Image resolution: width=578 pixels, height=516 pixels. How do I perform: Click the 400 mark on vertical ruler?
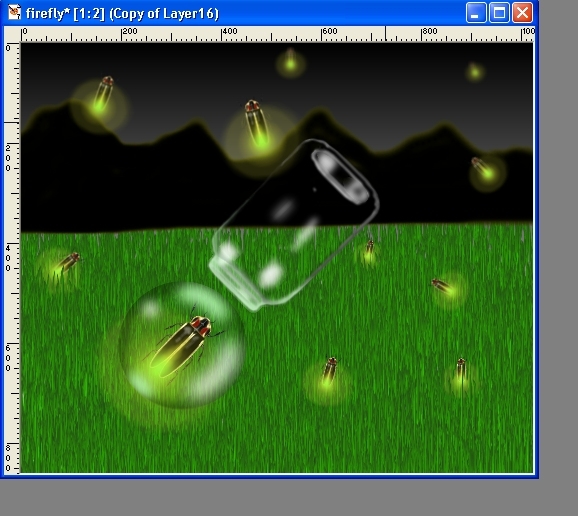pos(8,258)
